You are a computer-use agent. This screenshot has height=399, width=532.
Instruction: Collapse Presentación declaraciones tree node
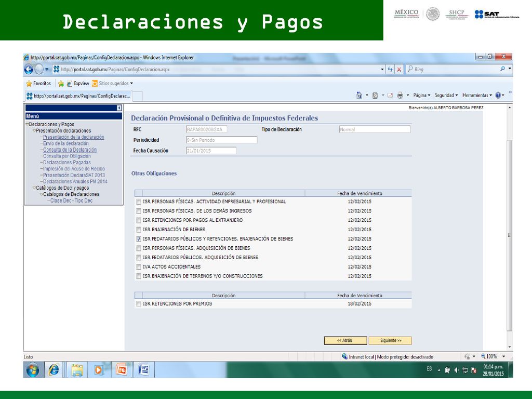(34, 131)
